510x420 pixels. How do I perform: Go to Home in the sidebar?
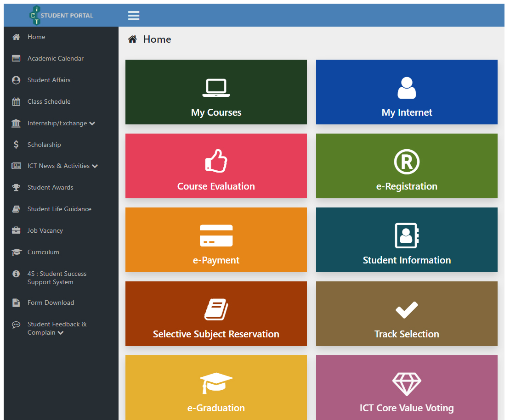click(x=36, y=37)
